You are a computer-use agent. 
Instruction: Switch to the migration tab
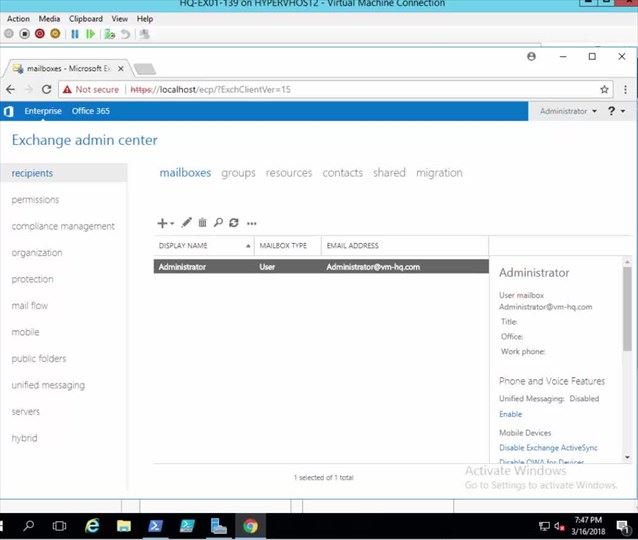[x=439, y=173]
